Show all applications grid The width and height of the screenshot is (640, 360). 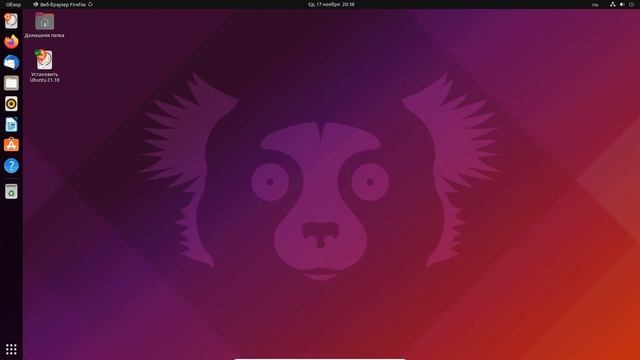coord(11,349)
